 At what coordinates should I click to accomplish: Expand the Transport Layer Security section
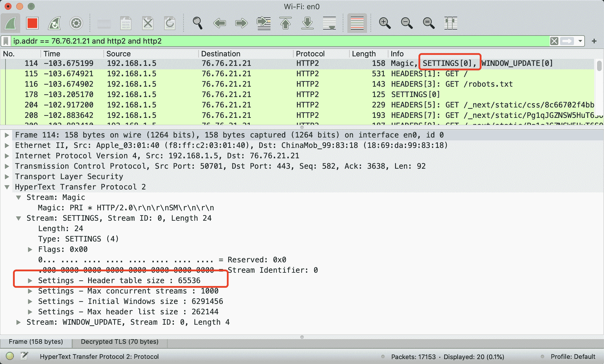7,177
